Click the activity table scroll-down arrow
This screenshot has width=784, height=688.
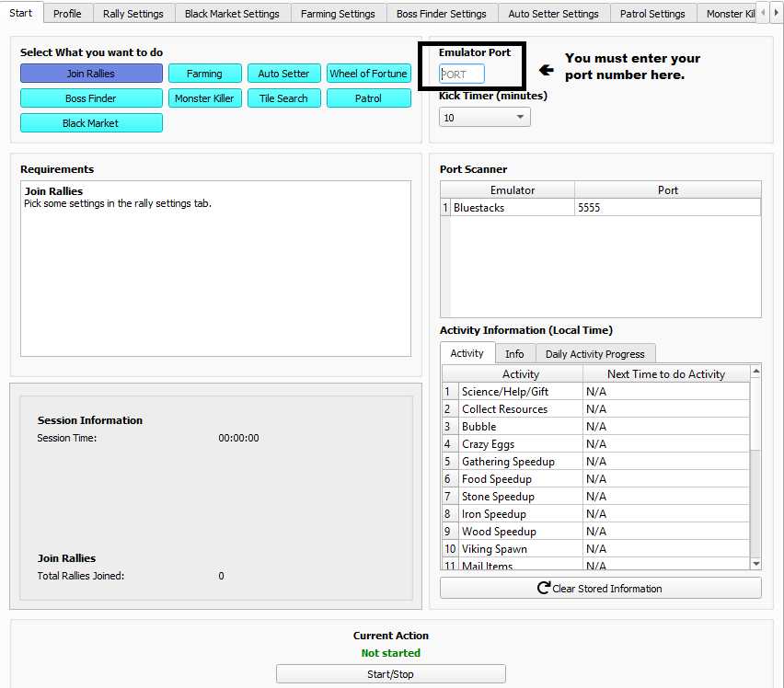pos(756,564)
